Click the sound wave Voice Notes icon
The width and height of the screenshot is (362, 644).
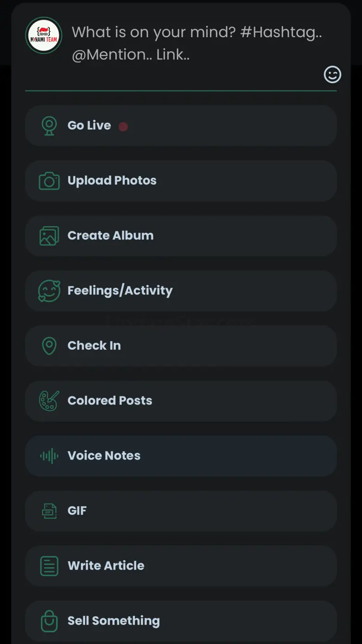point(49,456)
